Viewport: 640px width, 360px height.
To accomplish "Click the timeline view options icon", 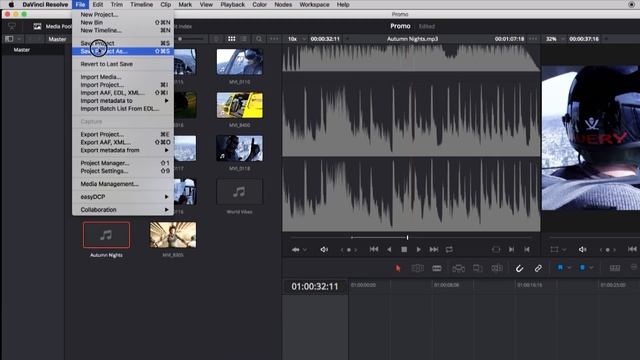I will point(615,268).
